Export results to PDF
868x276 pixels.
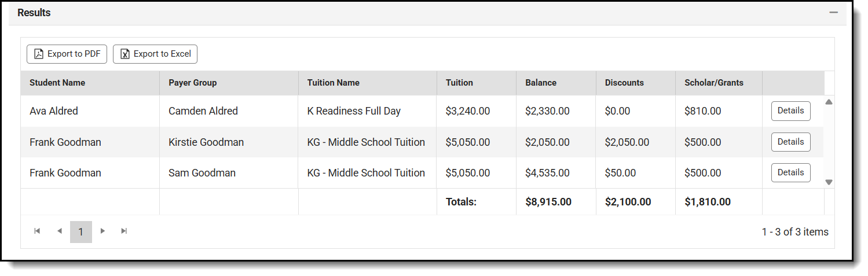[67, 54]
